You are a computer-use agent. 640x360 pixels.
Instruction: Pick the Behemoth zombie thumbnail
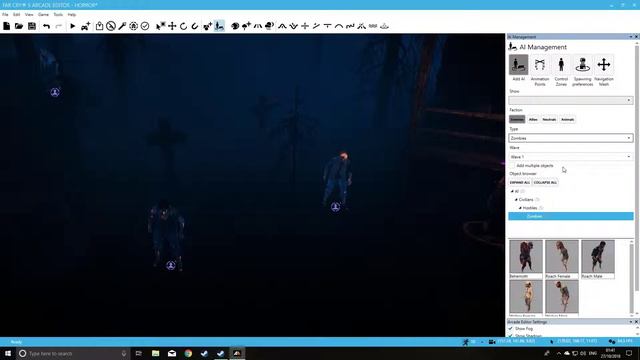click(x=526, y=259)
